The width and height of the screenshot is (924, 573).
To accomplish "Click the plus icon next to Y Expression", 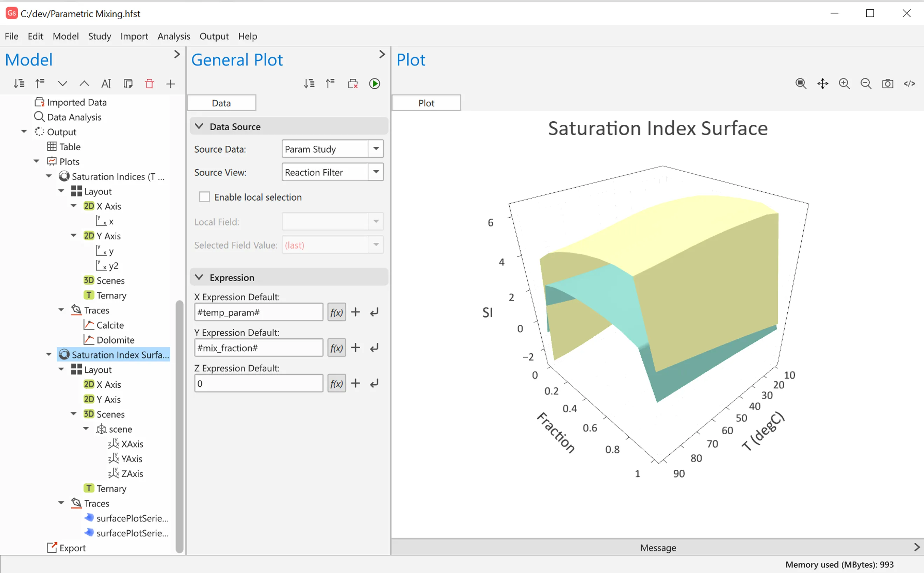I will pos(355,347).
